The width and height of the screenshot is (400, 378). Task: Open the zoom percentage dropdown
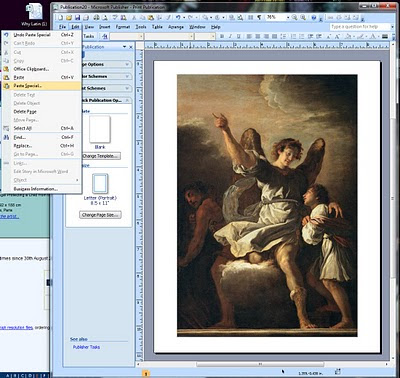tap(288, 17)
